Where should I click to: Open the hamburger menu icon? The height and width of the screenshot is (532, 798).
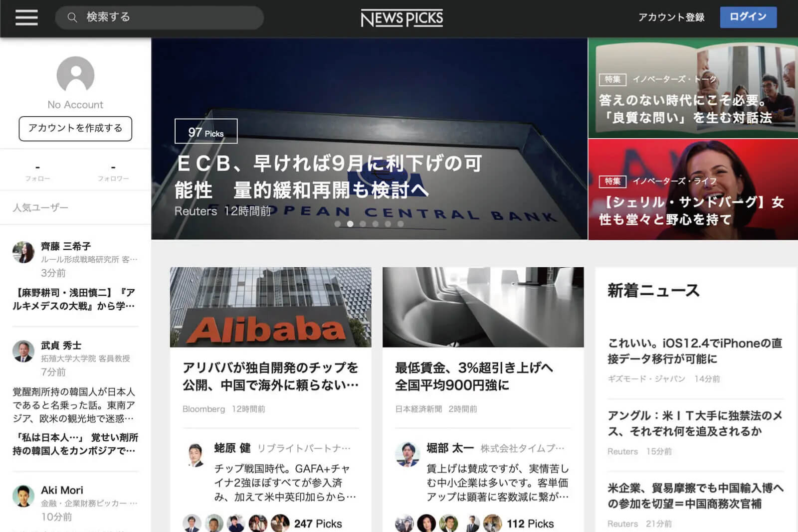[x=26, y=17]
